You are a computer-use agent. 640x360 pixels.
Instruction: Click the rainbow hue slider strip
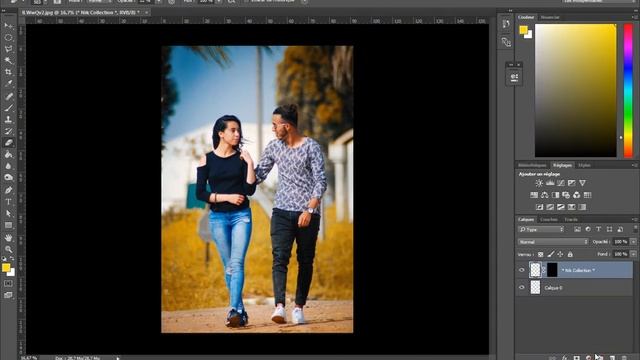pos(628,91)
